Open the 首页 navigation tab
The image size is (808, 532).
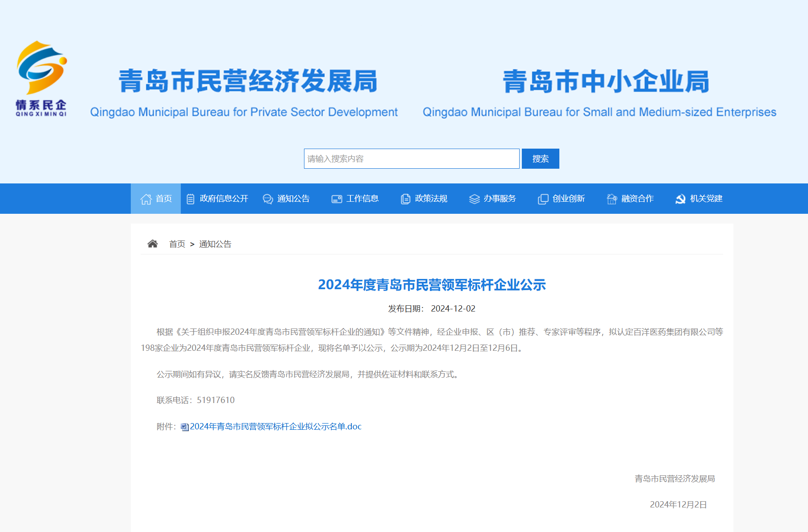click(156, 199)
